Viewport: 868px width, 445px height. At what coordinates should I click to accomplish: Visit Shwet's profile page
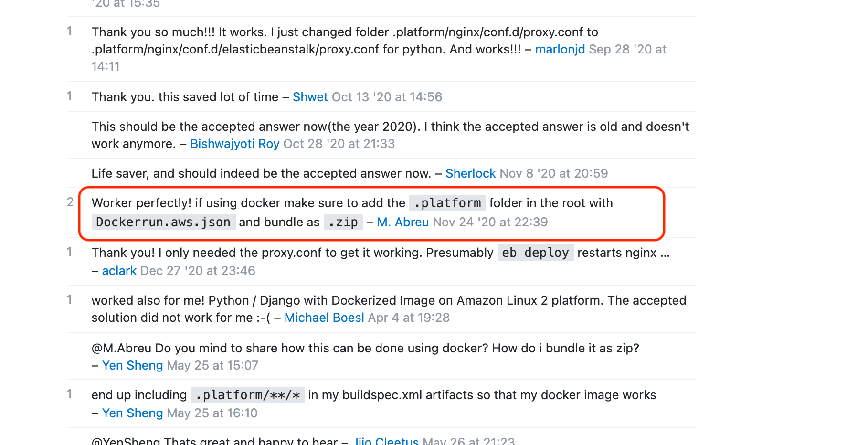(310, 97)
